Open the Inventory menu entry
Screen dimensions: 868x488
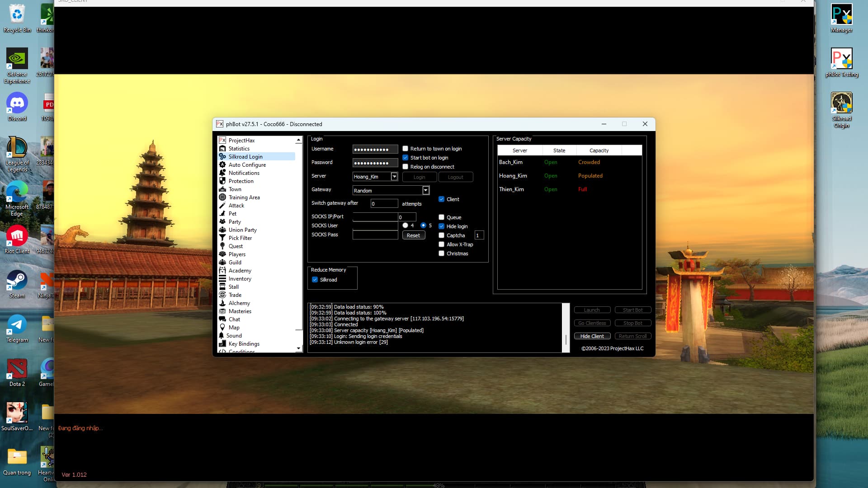coord(240,279)
